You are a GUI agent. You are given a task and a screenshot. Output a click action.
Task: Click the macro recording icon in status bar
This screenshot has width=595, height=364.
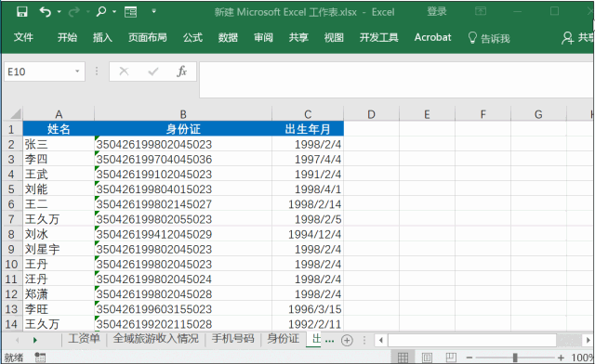pyautogui.click(x=40, y=357)
